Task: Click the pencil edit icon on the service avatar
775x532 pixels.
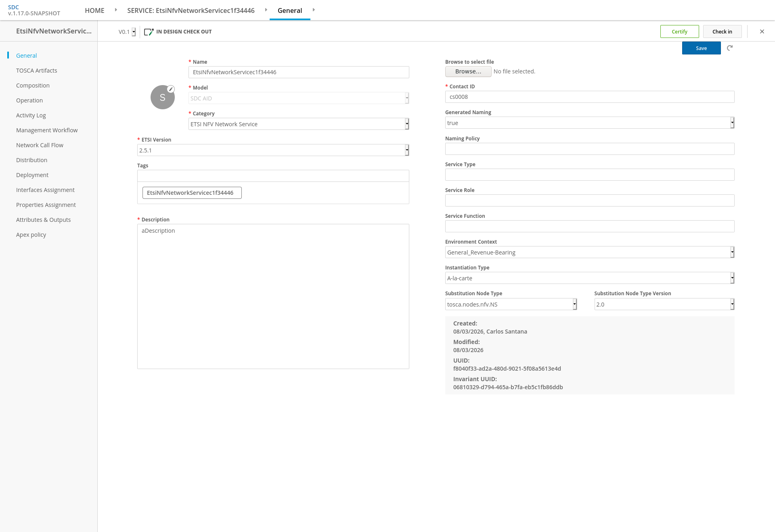Action: pos(171,89)
